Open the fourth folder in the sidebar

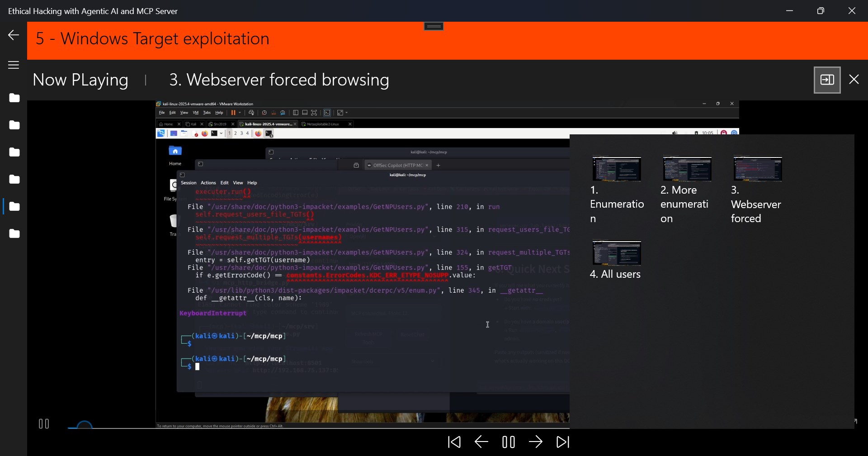point(14,179)
